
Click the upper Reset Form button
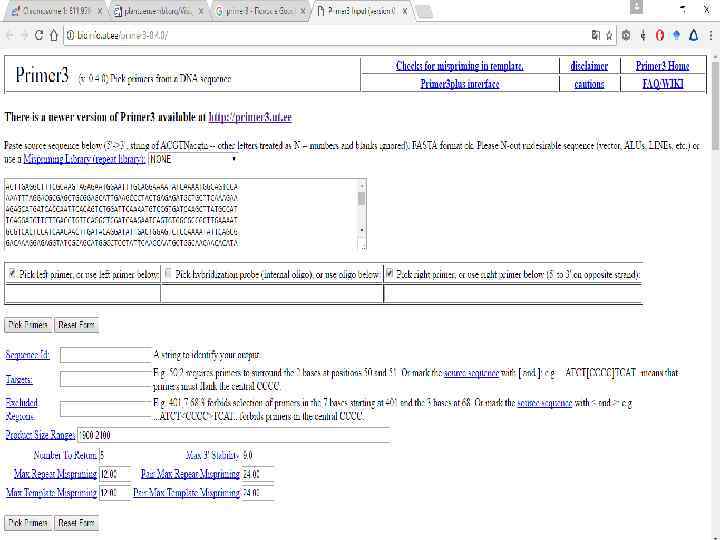pos(76,325)
